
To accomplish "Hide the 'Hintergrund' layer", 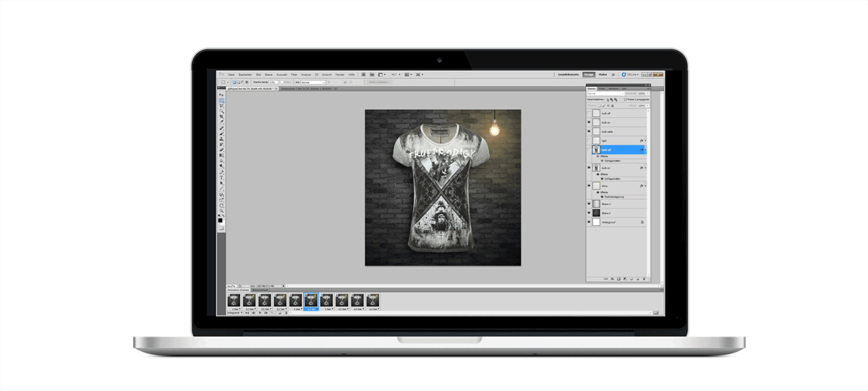I will (x=589, y=222).
